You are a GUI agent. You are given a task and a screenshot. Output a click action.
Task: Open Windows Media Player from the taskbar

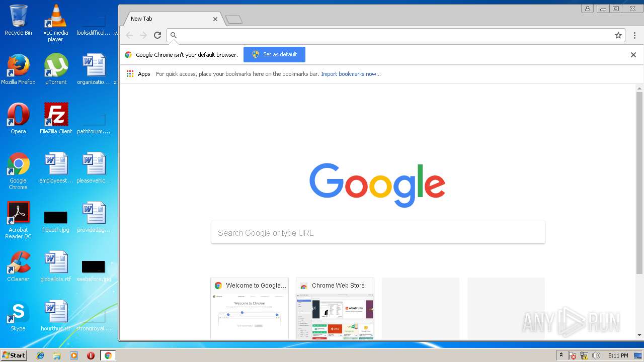tap(74, 355)
